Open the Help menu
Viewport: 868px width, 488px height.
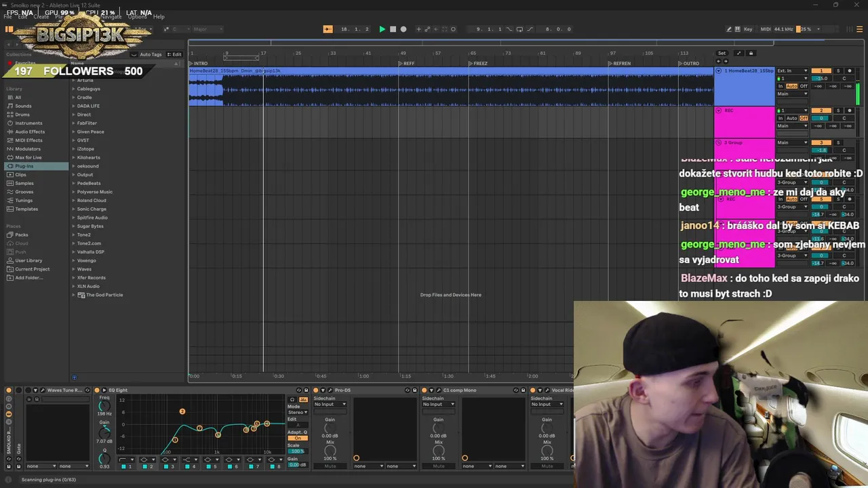coord(159,17)
